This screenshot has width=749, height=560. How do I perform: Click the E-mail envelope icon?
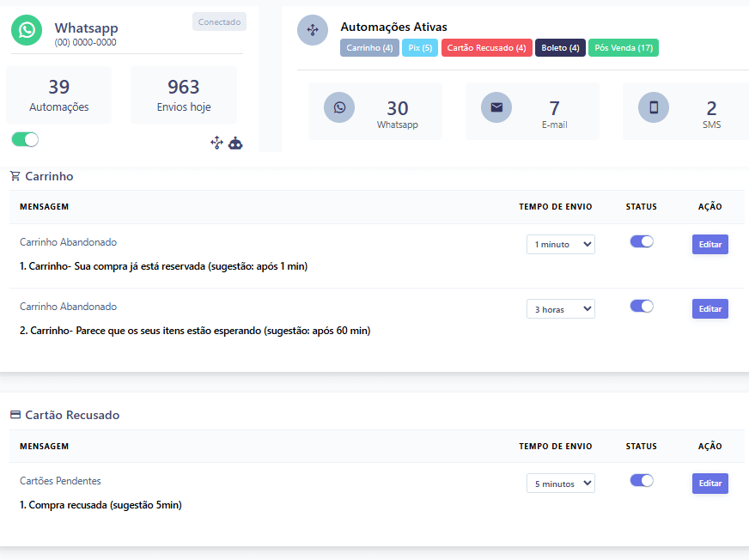(x=496, y=107)
